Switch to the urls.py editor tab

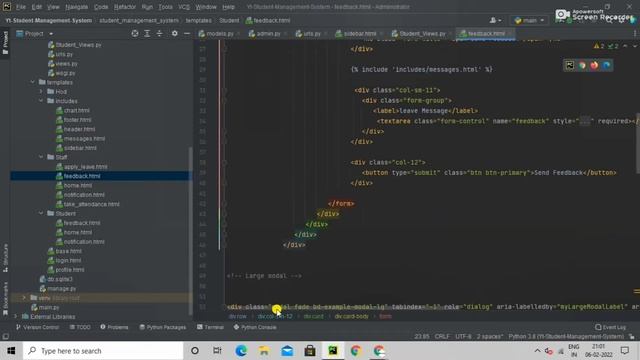[311, 33]
